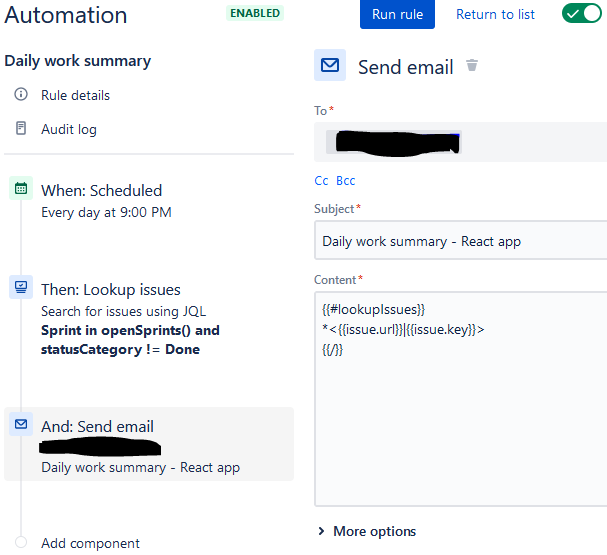The width and height of the screenshot is (607, 555).
Task: Open Rule details
Action: 75,95
